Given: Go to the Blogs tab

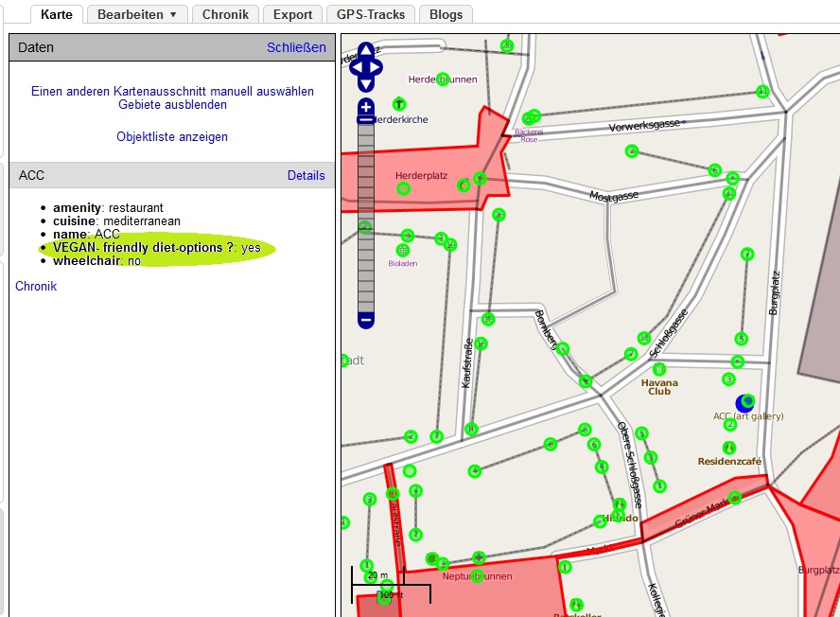Looking at the screenshot, I should [x=446, y=14].
